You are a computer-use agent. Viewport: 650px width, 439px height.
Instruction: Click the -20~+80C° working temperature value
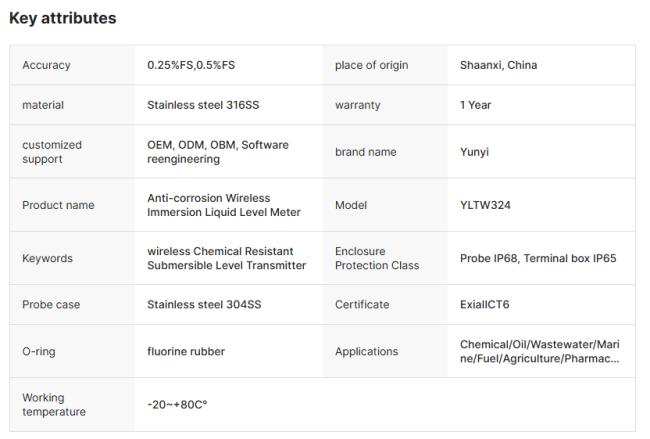coord(177,405)
